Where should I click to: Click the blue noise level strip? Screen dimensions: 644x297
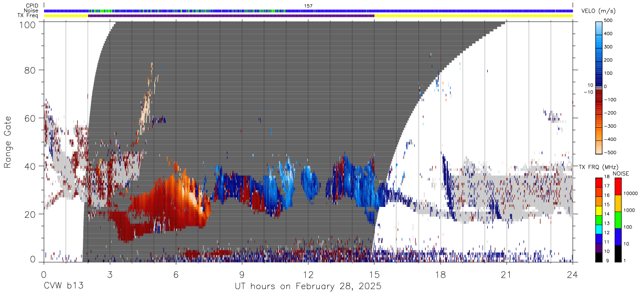[308, 10]
